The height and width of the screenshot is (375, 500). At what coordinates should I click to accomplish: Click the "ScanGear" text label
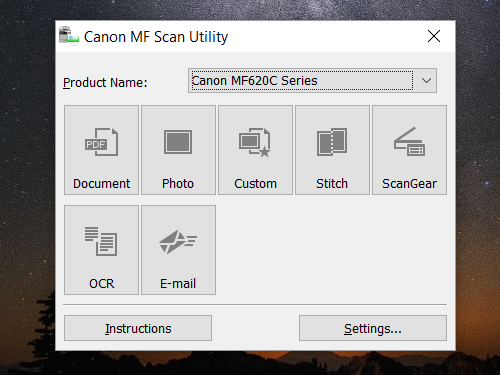click(x=409, y=184)
